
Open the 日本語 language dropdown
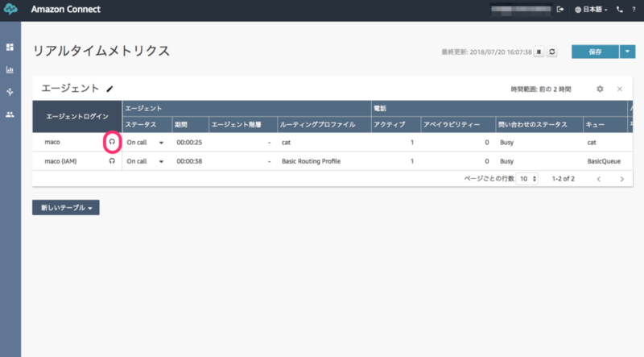pyautogui.click(x=591, y=10)
